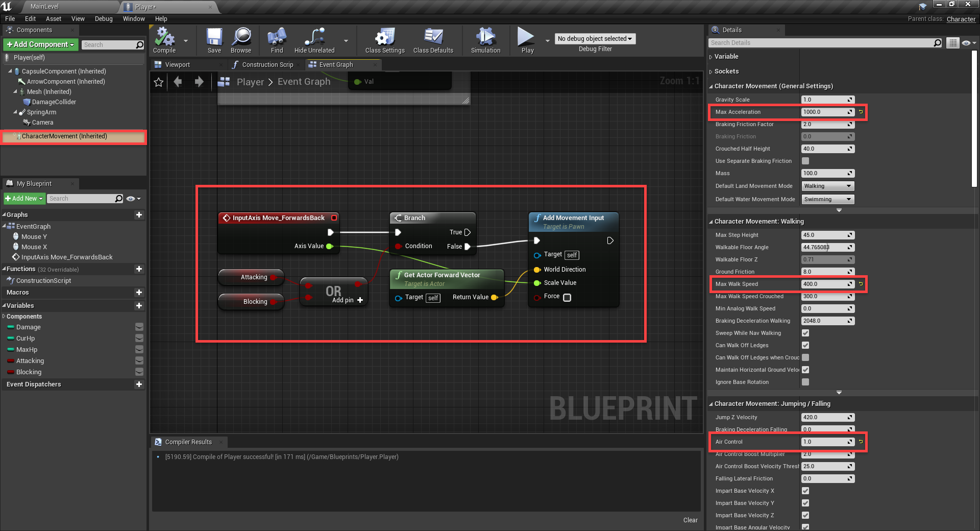Toggle Damage variable editable eye
980x531 pixels.
tap(139, 327)
